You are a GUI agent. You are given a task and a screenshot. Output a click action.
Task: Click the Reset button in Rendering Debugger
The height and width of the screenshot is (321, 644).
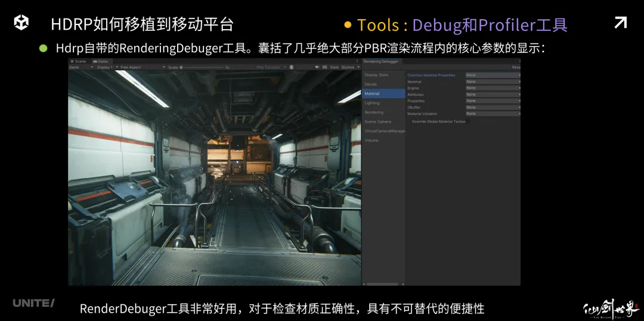pos(516,67)
